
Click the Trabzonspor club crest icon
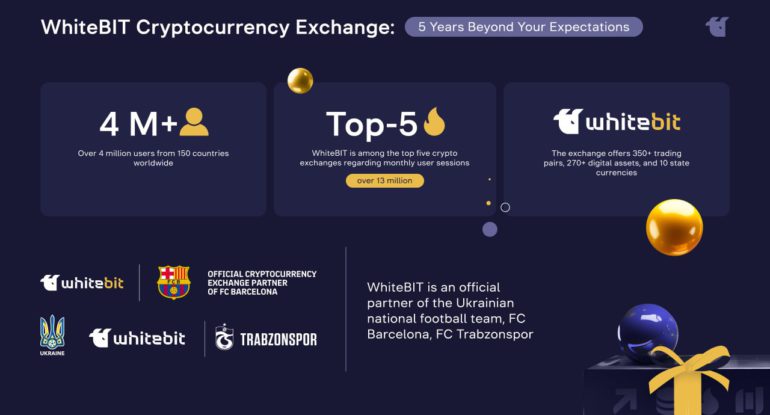[x=224, y=338]
